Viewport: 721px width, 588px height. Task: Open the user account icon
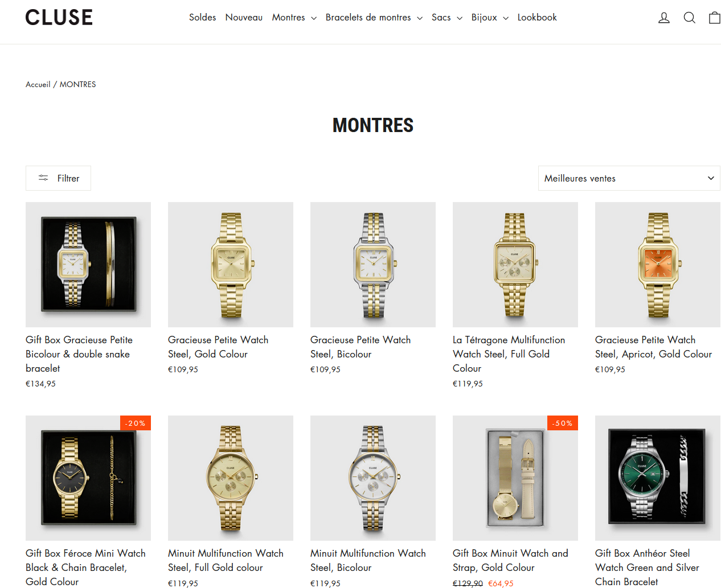[x=664, y=18]
